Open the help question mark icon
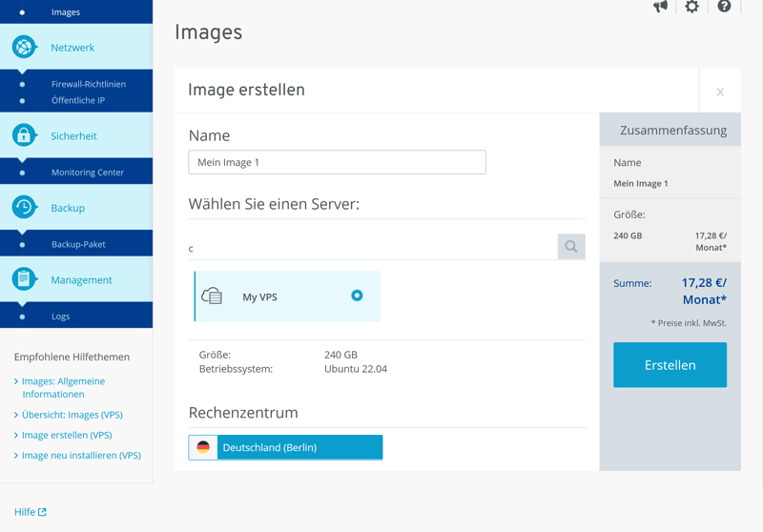The image size is (763, 532). 724,7
